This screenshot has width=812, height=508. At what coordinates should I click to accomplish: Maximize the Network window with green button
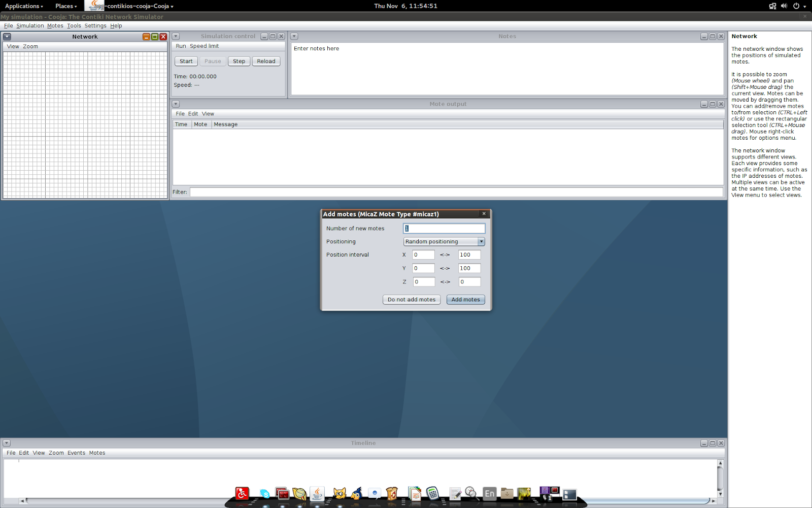tap(155, 37)
